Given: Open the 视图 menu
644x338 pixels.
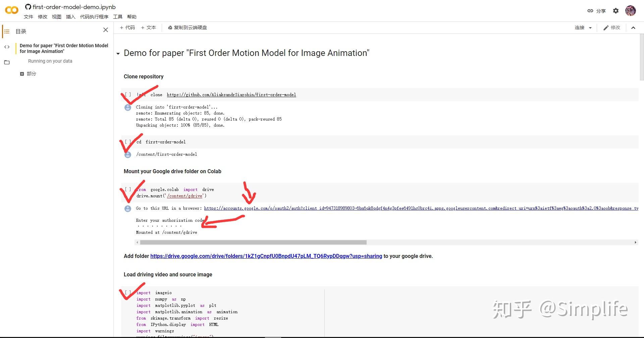Looking at the screenshot, I should tap(57, 17).
